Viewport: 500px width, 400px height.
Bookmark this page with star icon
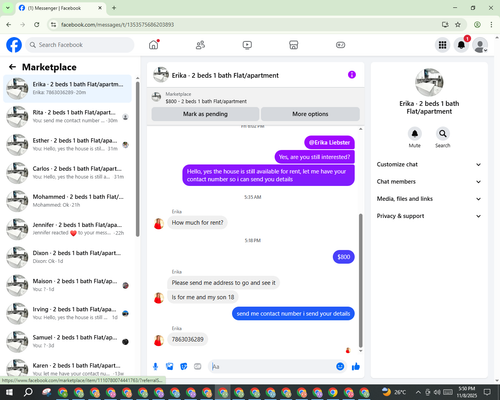click(458, 24)
